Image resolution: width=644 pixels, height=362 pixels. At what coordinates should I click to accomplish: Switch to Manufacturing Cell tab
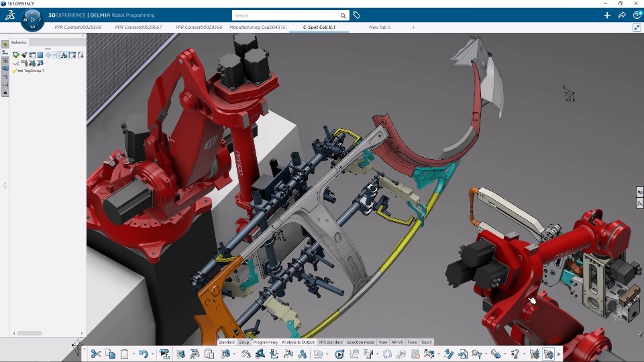(258, 27)
